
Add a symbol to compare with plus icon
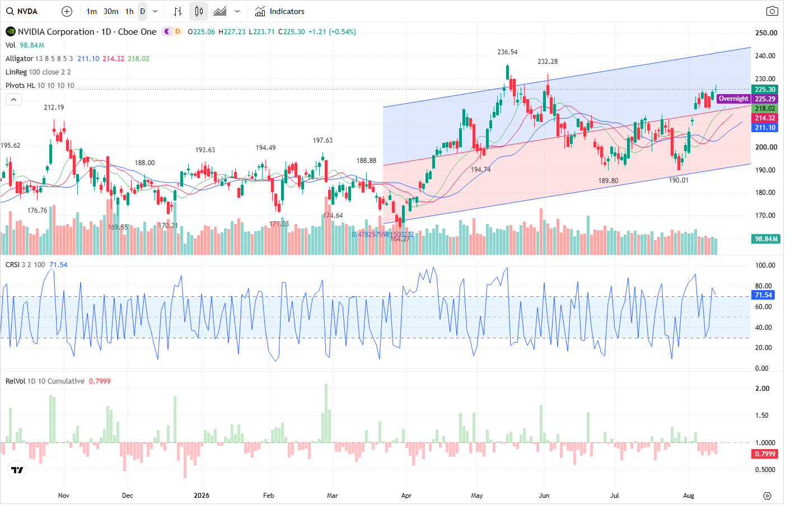(67, 11)
